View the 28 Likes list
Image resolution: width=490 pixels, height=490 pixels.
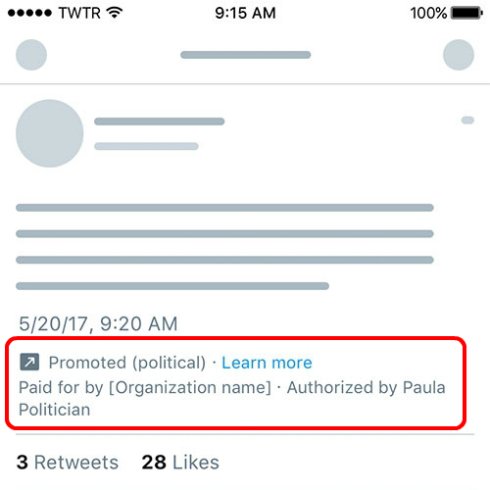point(180,462)
